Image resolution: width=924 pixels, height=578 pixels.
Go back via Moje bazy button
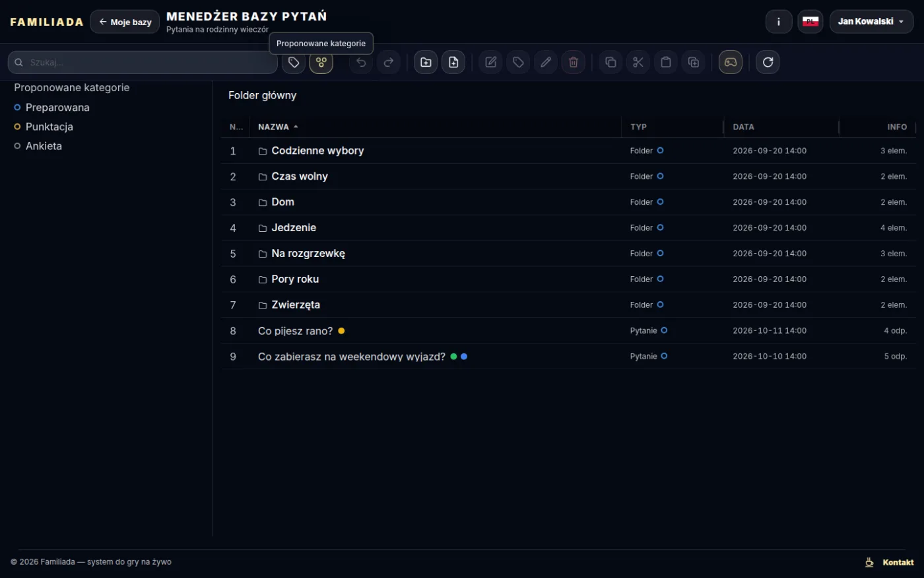[125, 22]
